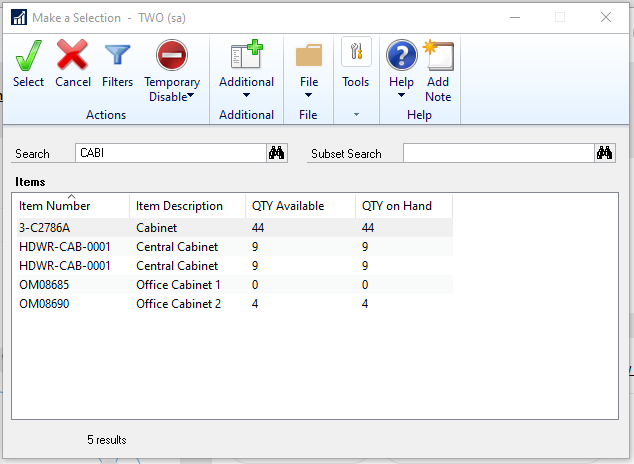Viewport: 634px width, 464px height.
Task: Expand the Temporary Disable dropdown arrow
Action: tap(191, 95)
